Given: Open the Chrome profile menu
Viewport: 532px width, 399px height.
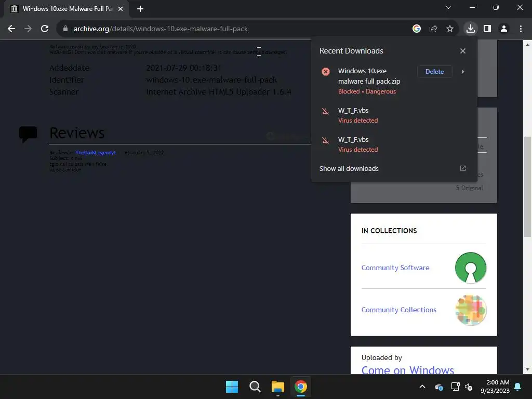Looking at the screenshot, I should (504, 29).
